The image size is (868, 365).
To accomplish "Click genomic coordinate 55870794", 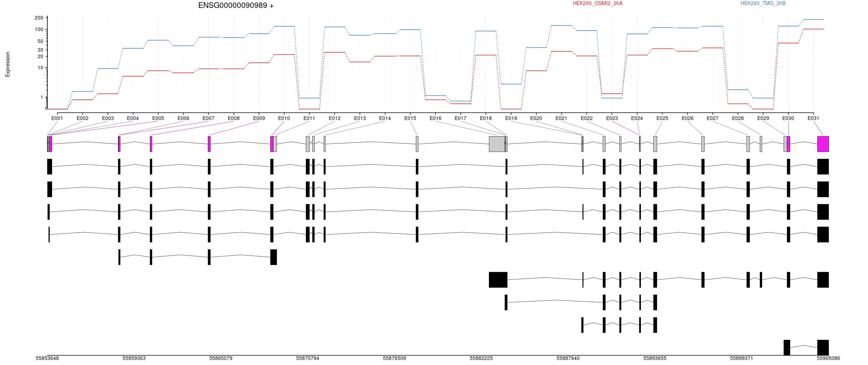I will pos(308,358).
